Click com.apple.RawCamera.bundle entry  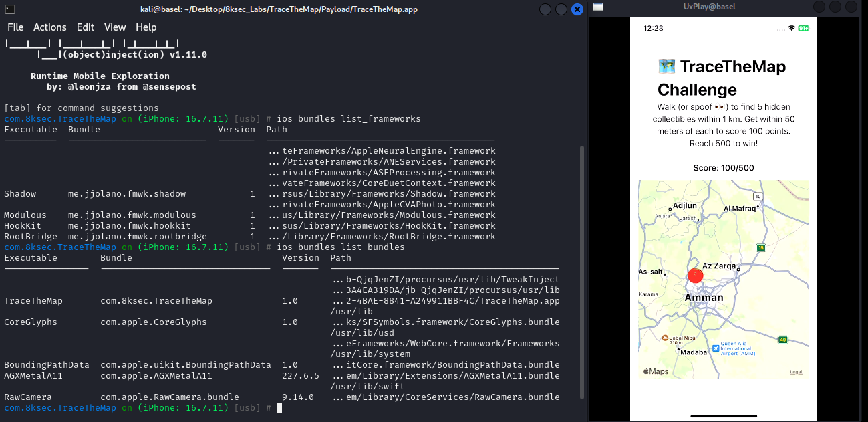[x=170, y=397]
